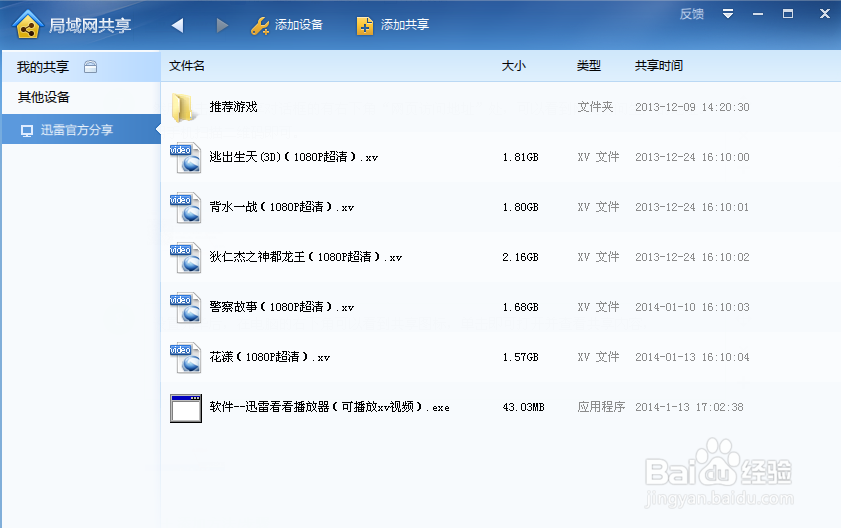Select file 狄仁杰之神都龙王(1080P超清).xv

click(x=306, y=256)
